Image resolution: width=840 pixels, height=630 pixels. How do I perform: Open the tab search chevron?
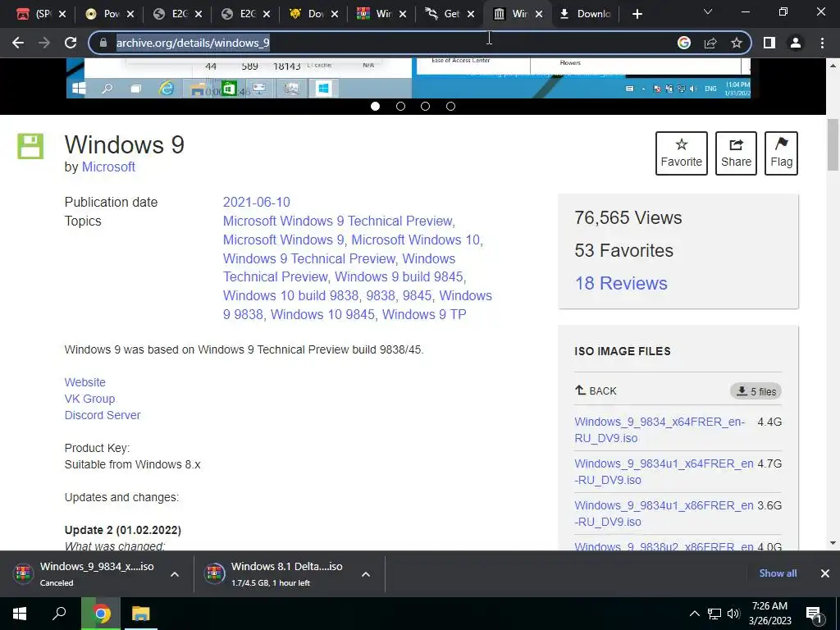tap(708, 11)
